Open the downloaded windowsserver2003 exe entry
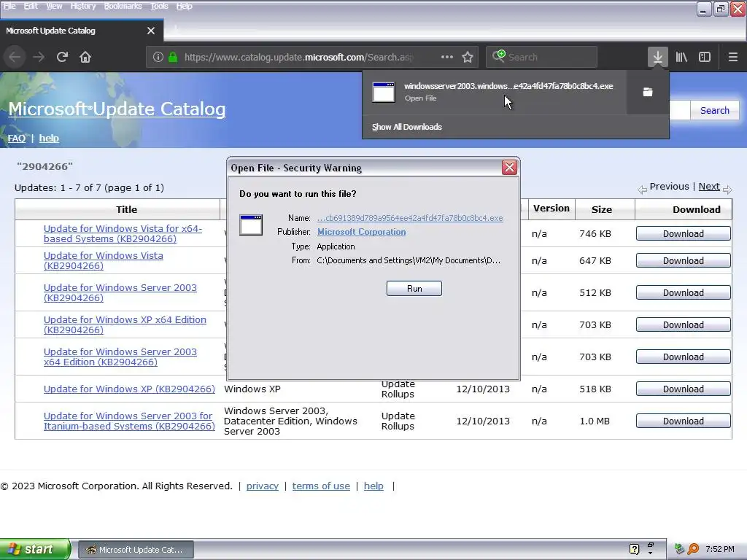747x560 pixels. (495, 92)
